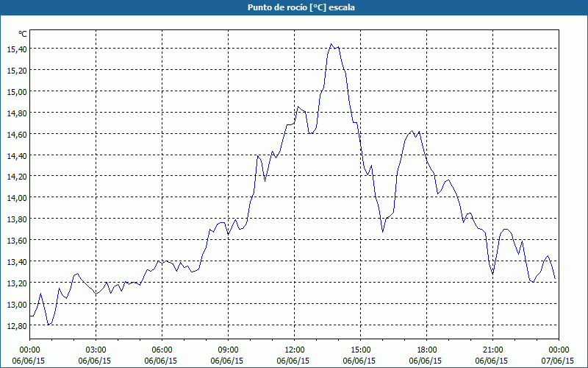Click the title 'Punto de rocío [°C] escala'
The width and height of the screenshot is (588, 368).
(301, 7)
